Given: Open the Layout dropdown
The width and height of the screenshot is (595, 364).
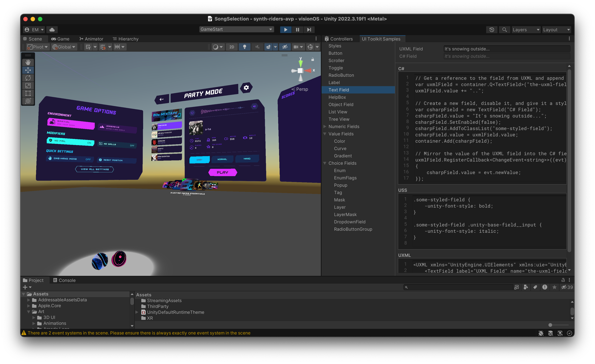Looking at the screenshot, I should click(x=556, y=29).
